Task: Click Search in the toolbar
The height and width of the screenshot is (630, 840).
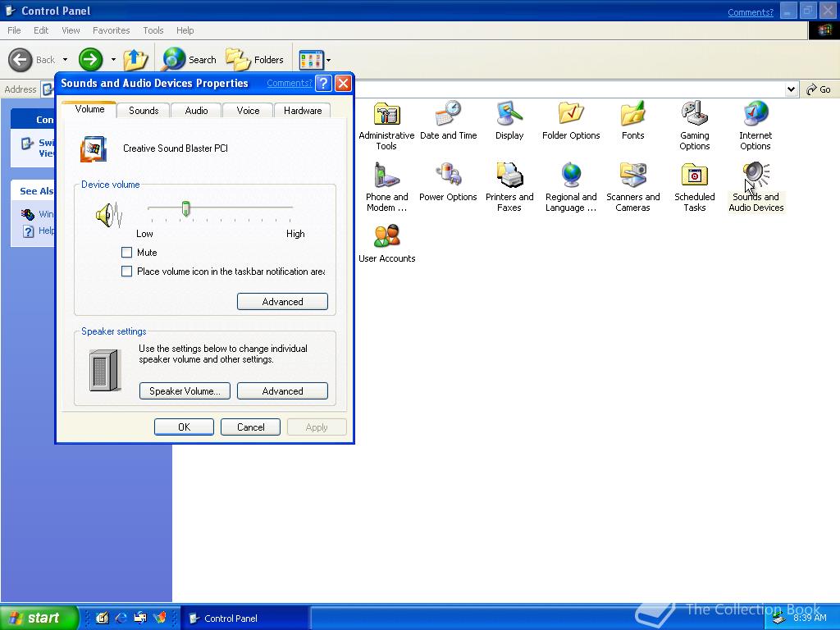Action: pyautogui.click(x=189, y=59)
